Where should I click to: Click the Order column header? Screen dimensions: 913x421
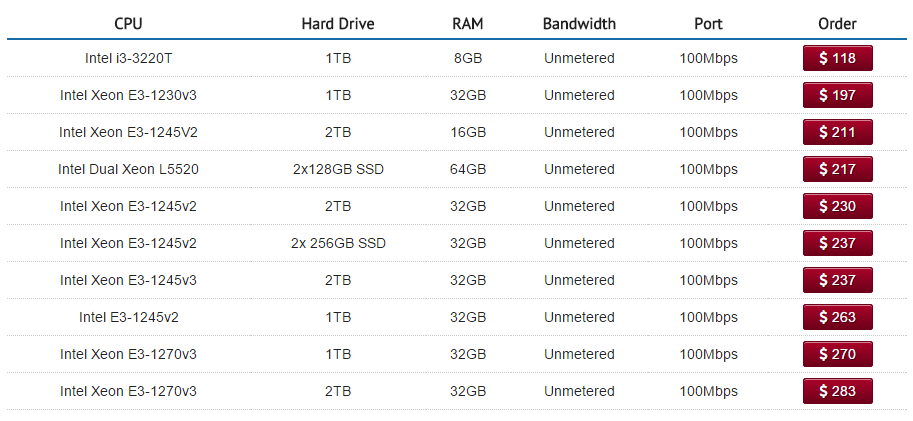(837, 24)
